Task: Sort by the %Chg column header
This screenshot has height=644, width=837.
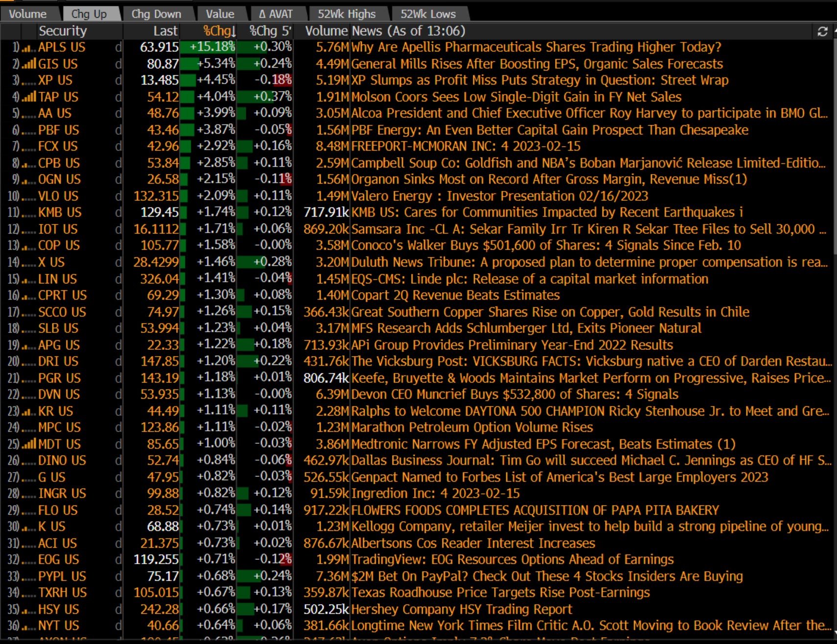Action: pos(220,31)
